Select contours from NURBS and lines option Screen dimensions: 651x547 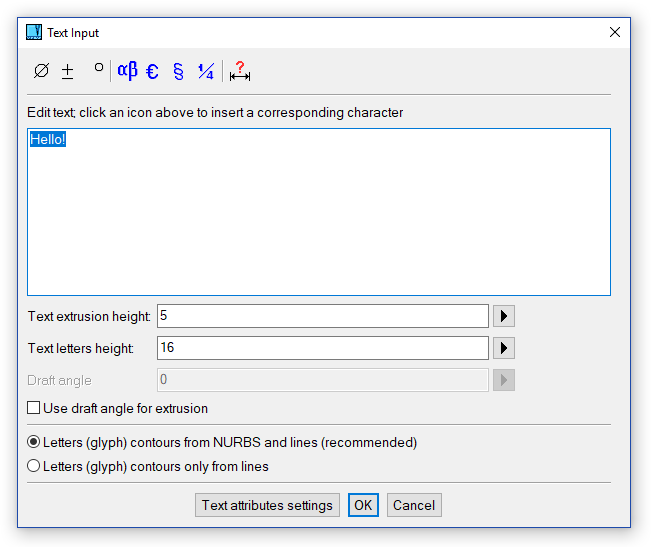click(x=34, y=442)
